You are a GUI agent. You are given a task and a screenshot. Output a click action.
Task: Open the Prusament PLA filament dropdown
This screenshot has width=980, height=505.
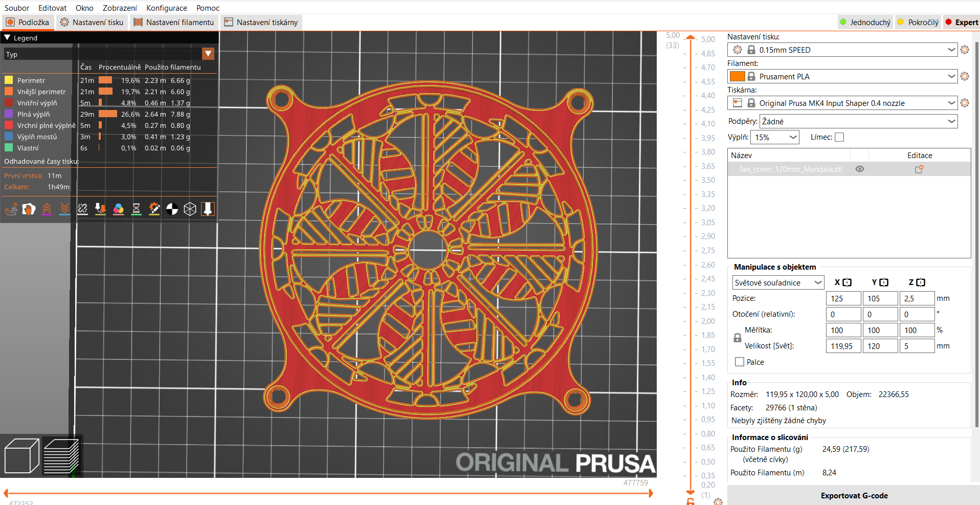pyautogui.click(x=842, y=76)
